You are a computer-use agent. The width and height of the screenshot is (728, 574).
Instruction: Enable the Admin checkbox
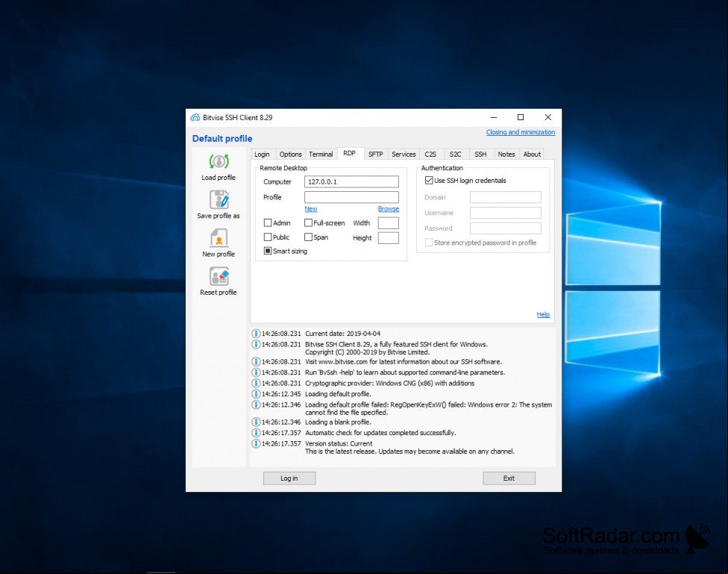click(x=268, y=223)
